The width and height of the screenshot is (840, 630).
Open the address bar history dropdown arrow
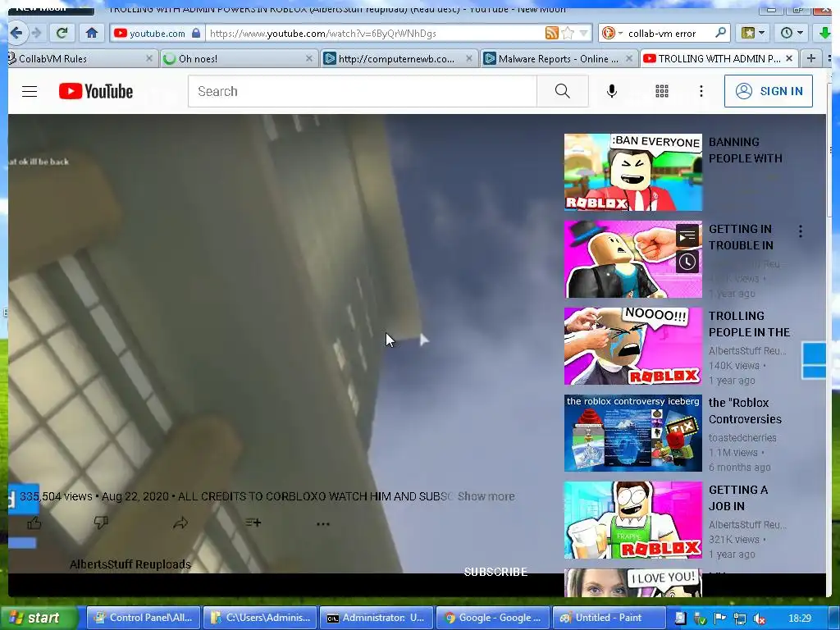pyautogui.click(x=584, y=33)
